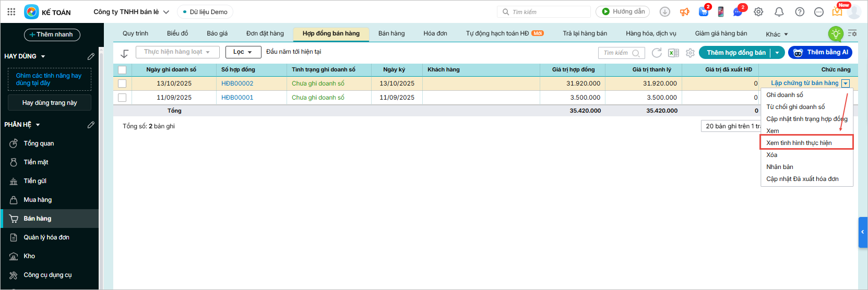Open the Khác tab dropdown

click(x=777, y=34)
